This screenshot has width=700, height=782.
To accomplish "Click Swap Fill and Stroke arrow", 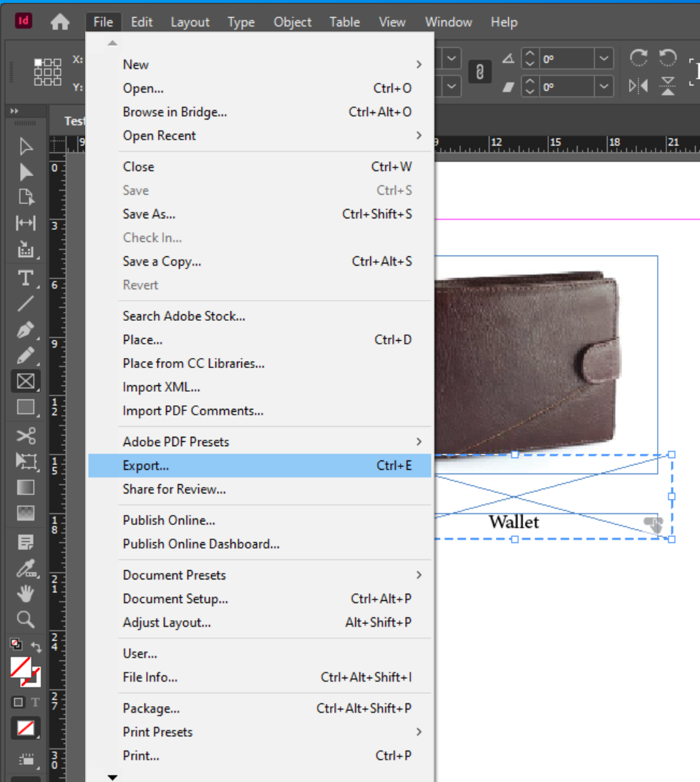I will tap(37, 647).
